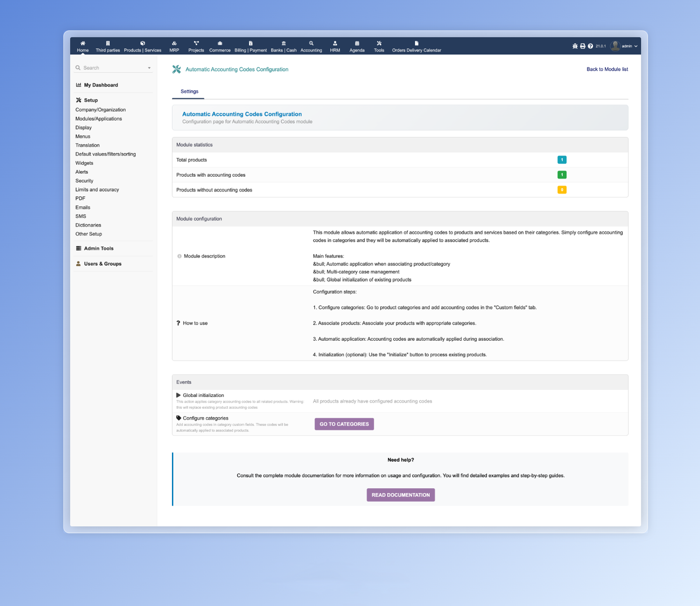Open the HRM module icon
This screenshot has width=700, height=606.
click(x=335, y=43)
